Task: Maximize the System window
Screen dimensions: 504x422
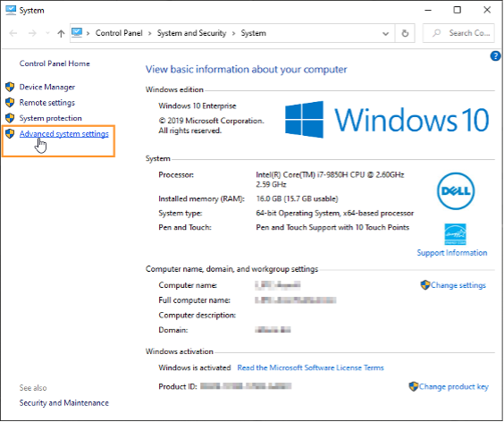Action: tap(457, 10)
